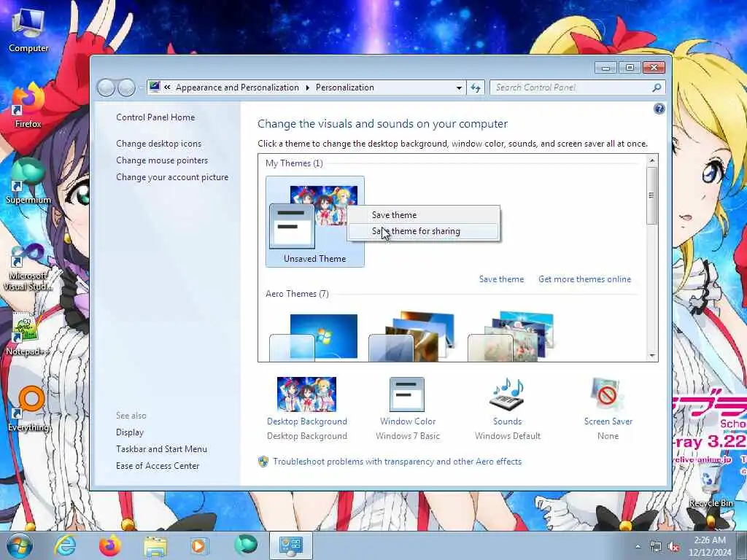Open Sounds settings icon
Viewport: 747px width, 560px height.
tap(507, 393)
